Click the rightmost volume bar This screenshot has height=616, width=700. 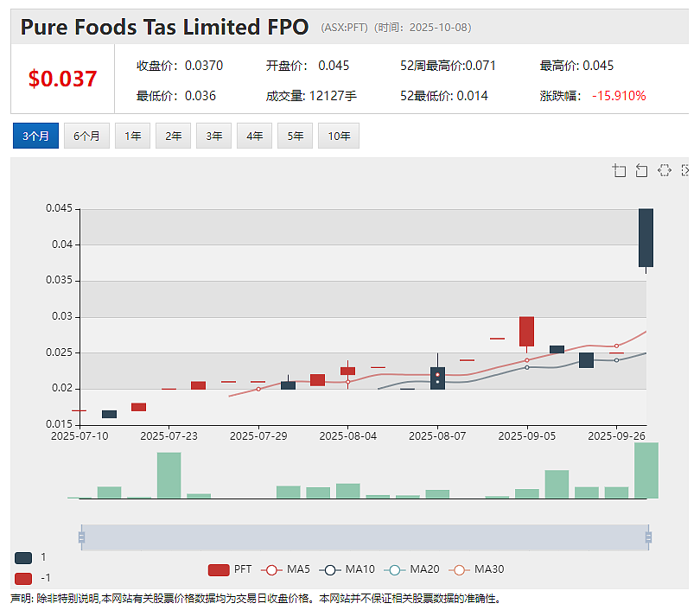646,470
